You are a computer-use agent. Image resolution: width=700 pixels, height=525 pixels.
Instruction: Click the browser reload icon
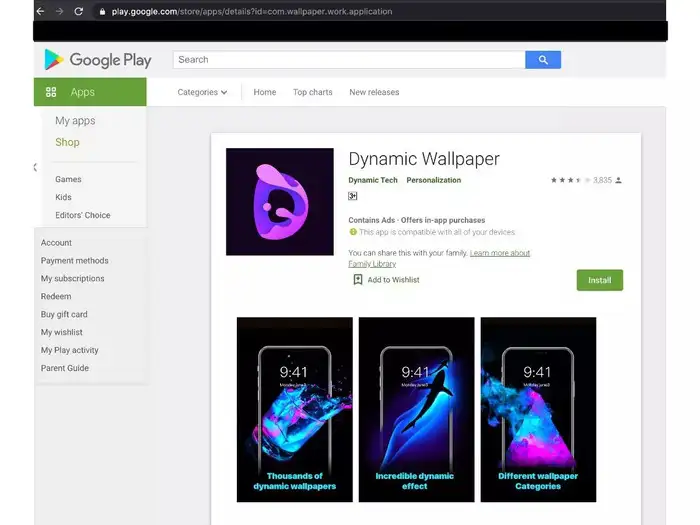click(x=78, y=12)
